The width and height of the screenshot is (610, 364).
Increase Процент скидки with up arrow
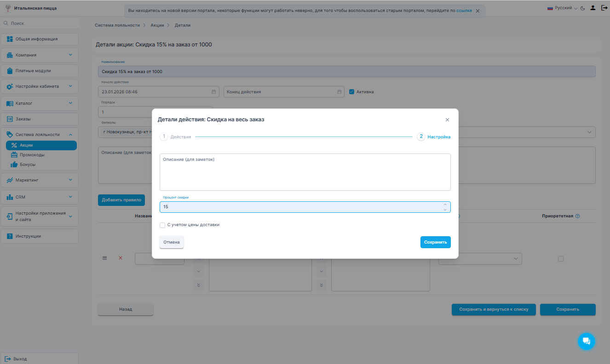[x=445, y=205]
